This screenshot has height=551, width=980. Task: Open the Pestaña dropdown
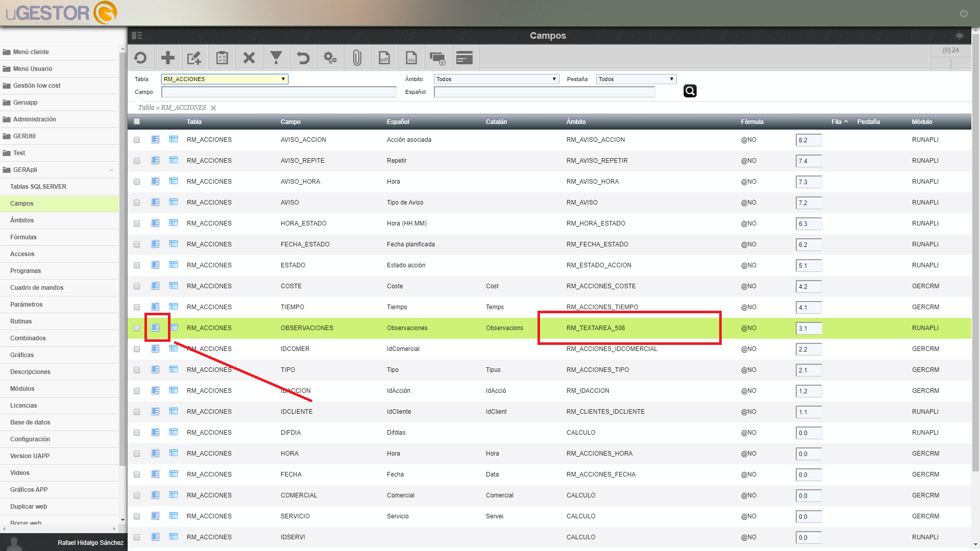click(x=636, y=79)
